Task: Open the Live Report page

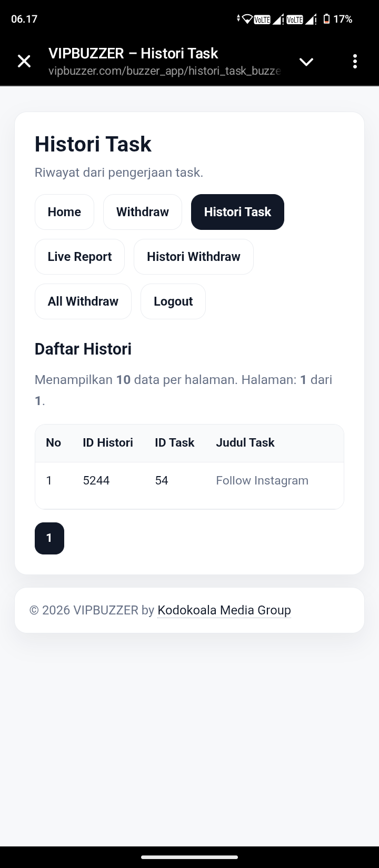Action: point(79,257)
